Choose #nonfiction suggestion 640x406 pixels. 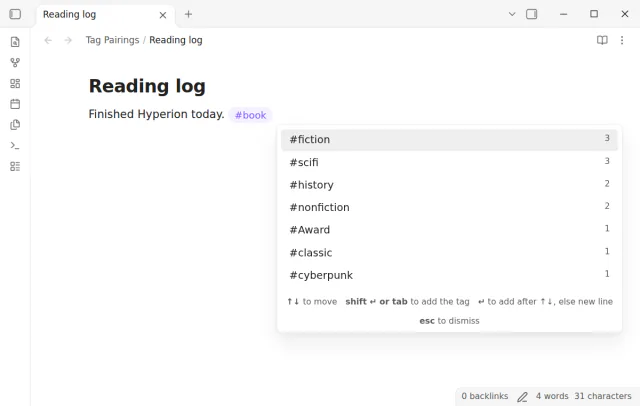[449, 207]
